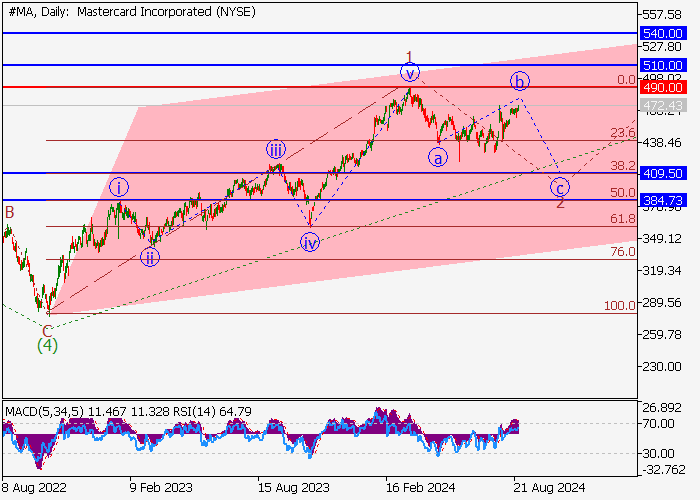Click the -32.762 indicator axis value

coord(663,470)
